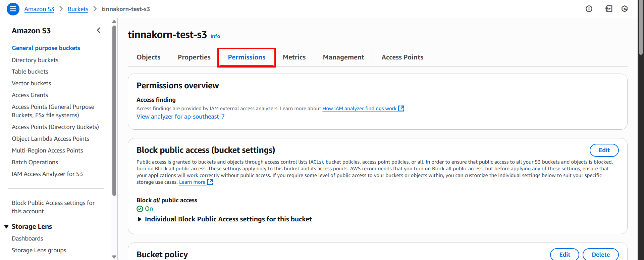Open the Properties tab
Viewport: 644px width, 260px height.
click(x=194, y=57)
